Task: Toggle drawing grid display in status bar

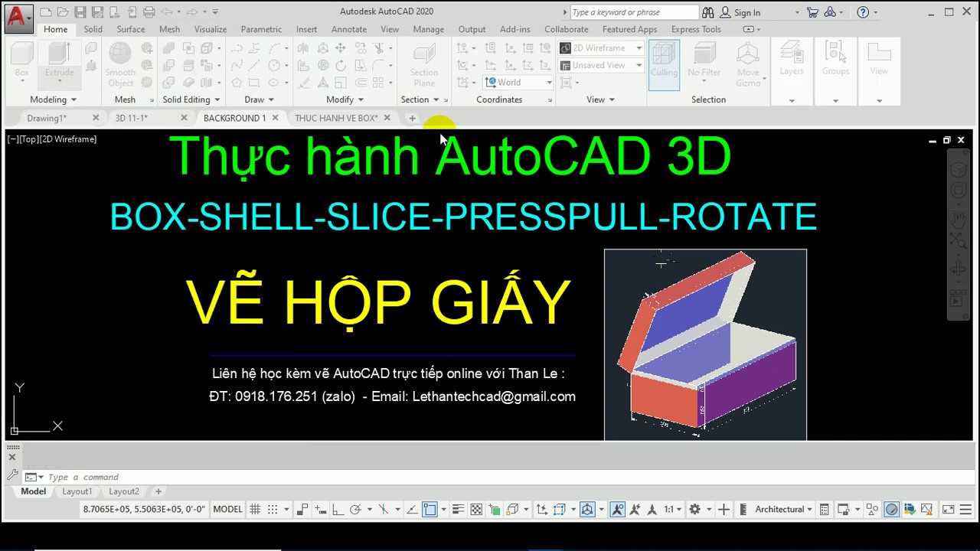Action: coord(255,510)
